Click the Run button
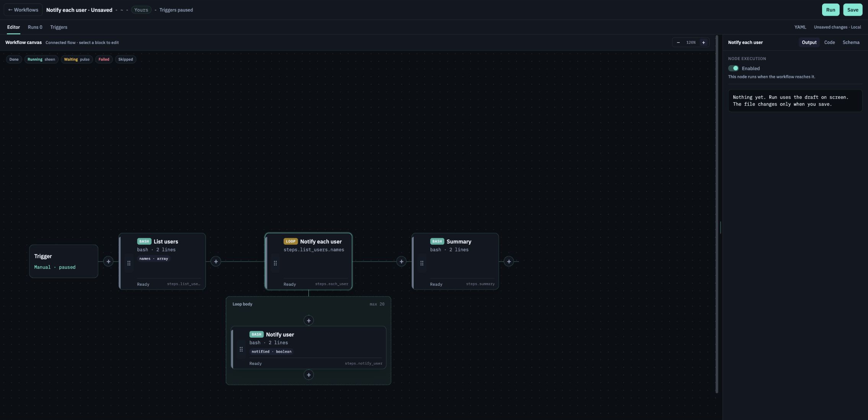This screenshot has height=420, width=868. tap(830, 10)
